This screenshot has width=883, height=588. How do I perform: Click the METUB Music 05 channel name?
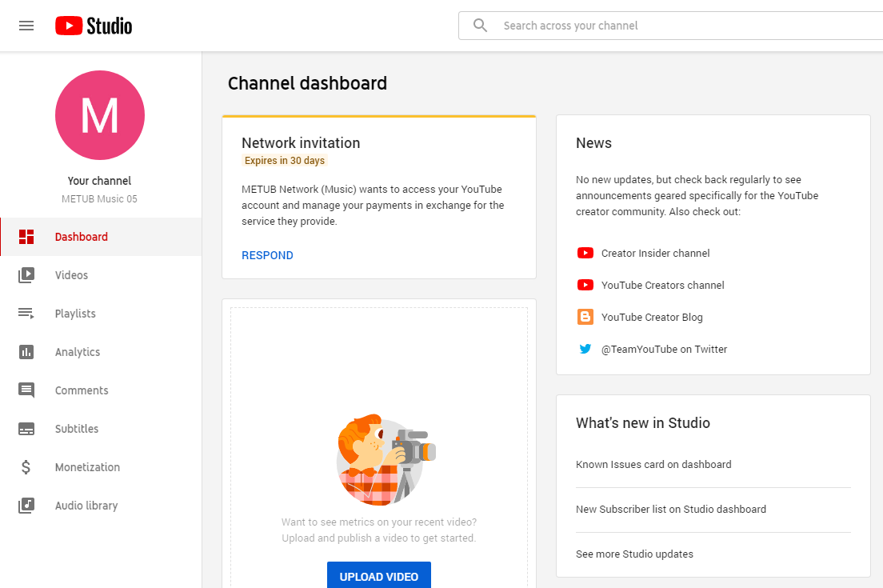point(100,199)
